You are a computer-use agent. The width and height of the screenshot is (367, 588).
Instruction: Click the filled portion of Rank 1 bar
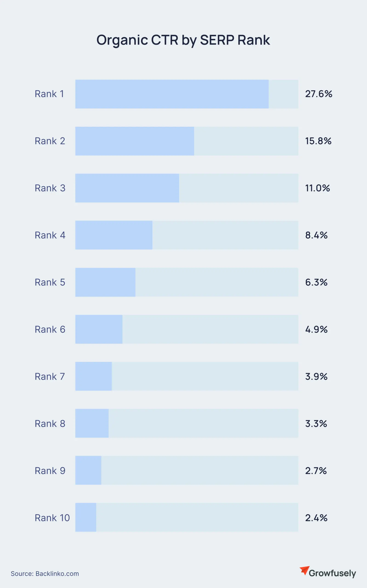click(172, 94)
